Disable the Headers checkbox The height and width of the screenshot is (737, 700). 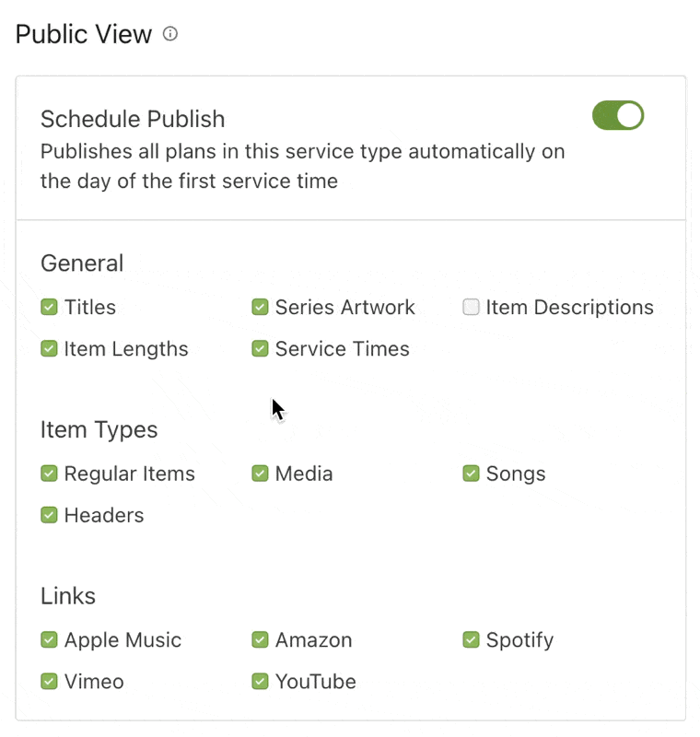pyautogui.click(x=50, y=515)
